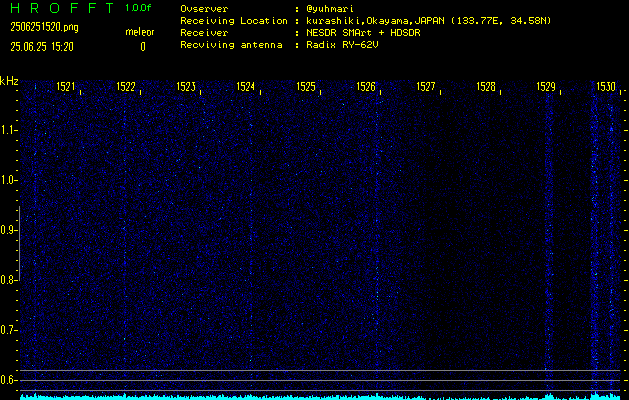The height and width of the screenshot is (400, 629).
Task: Click the 1.0 kHz axis label
Action: pyautogui.click(x=7, y=181)
